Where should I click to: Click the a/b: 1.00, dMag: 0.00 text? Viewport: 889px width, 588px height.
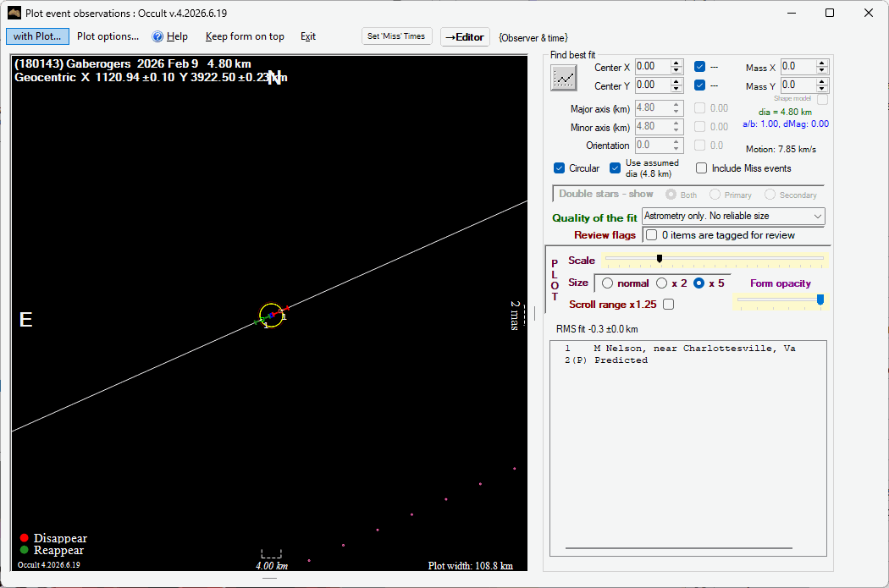point(785,124)
